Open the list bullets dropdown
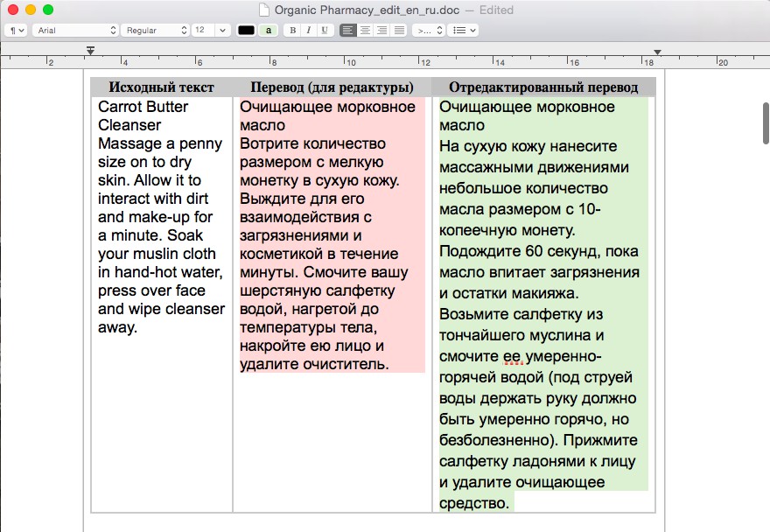The image size is (770, 532). (463, 30)
